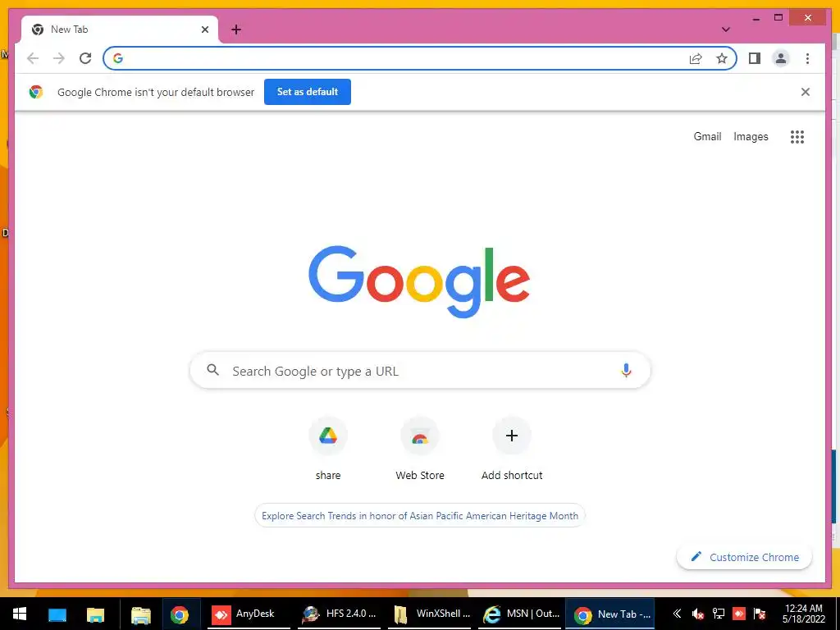The image size is (840, 630).
Task: Start voice search with microphone icon
Action: (x=626, y=370)
